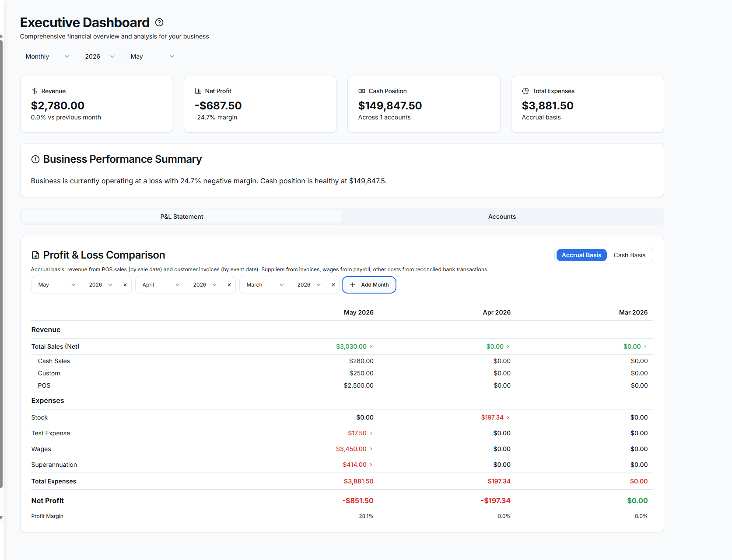The height and width of the screenshot is (560, 732).
Task: Click the bar chart icon on Net Profit card
Action: tap(198, 91)
